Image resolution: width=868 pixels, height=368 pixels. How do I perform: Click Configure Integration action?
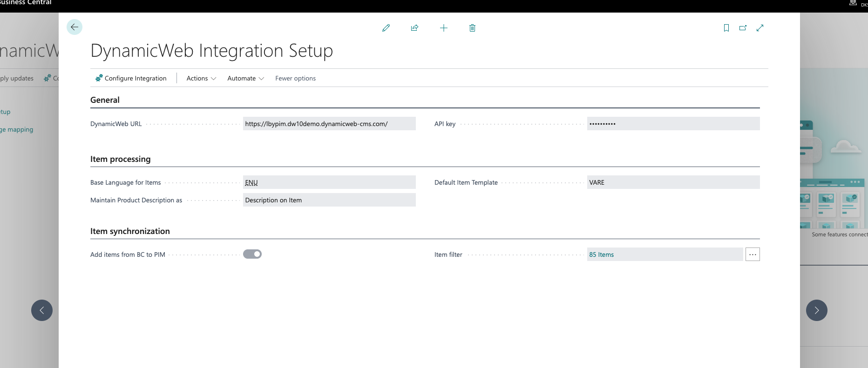point(131,78)
